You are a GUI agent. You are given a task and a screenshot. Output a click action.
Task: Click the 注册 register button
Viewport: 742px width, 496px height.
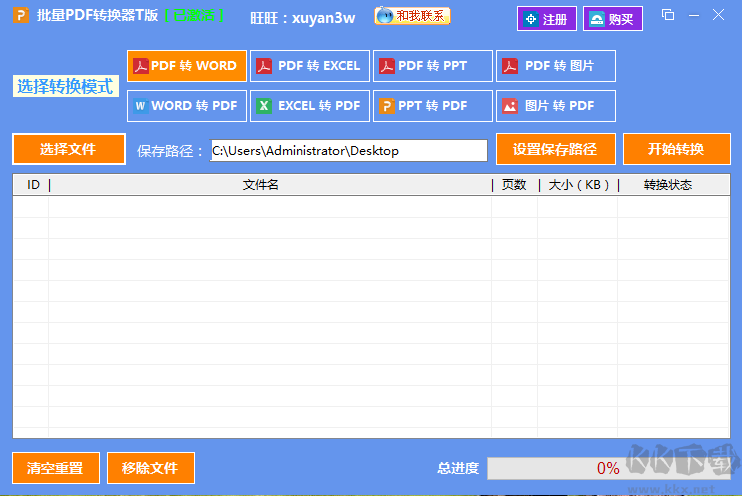coord(547,19)
